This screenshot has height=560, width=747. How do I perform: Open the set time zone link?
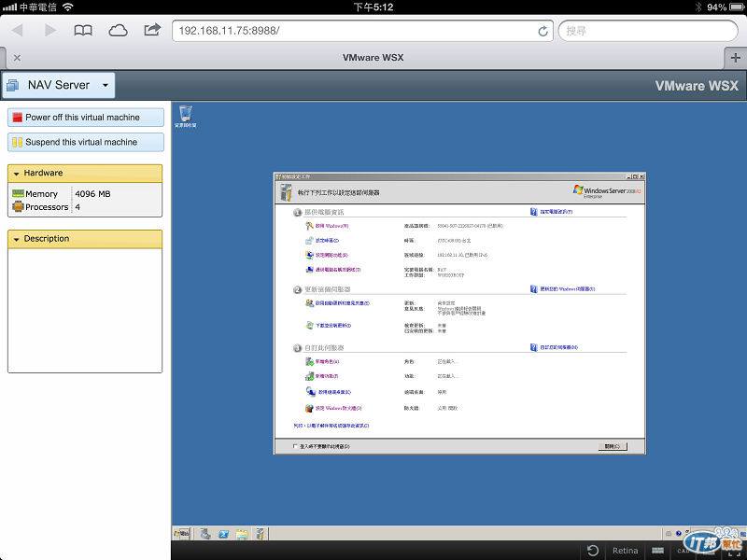coord(322,241)
